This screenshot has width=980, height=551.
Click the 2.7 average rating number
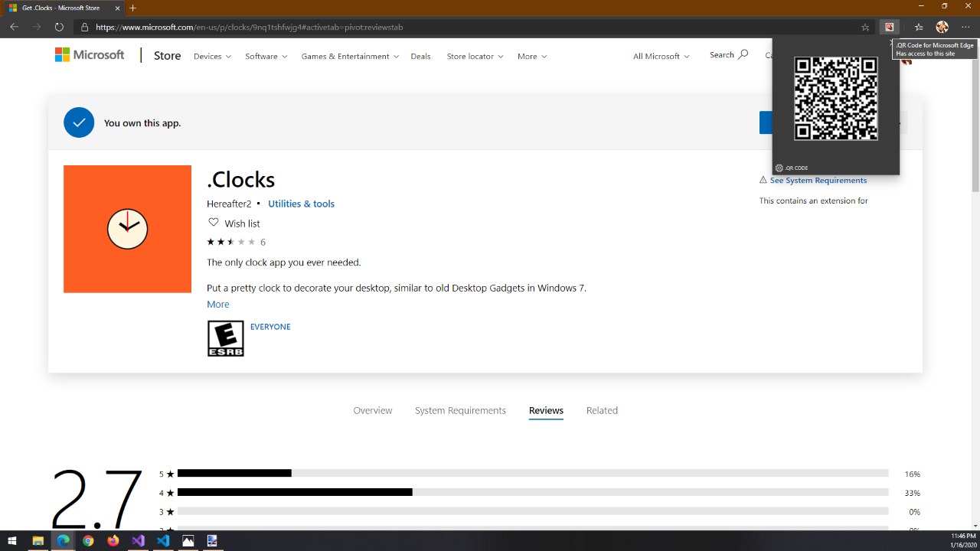(96, 497)
